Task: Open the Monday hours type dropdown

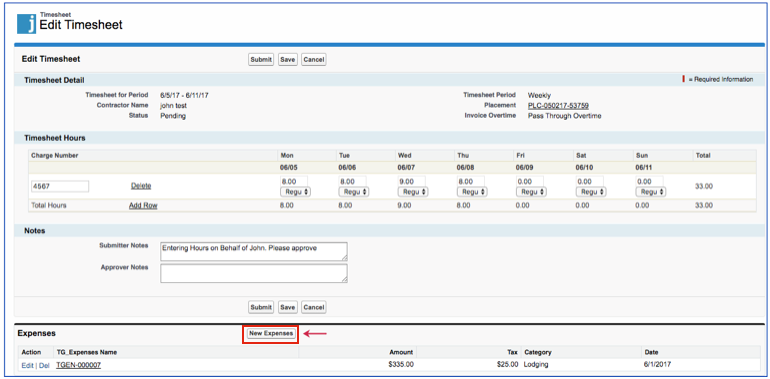Action: 296,192
